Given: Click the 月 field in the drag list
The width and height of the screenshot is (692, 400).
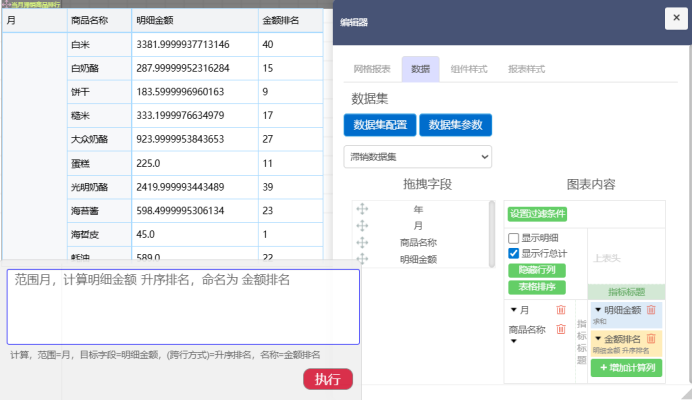Looking at the screenshot, I should pos(418,226).
